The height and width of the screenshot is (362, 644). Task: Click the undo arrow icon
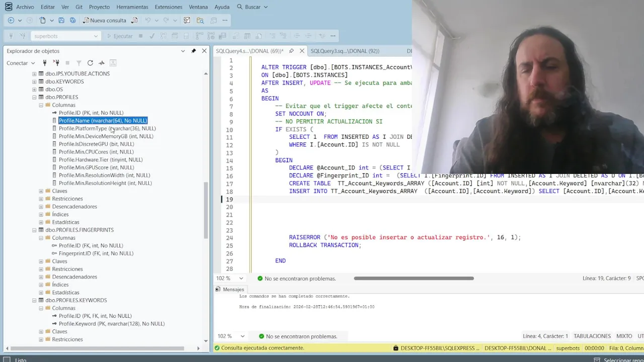pyautogui.click(x=148, y=20)
